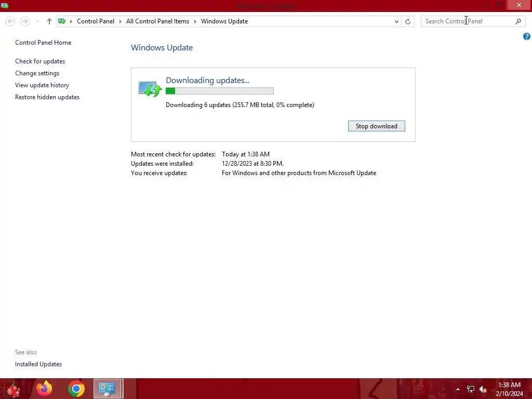Click the 12/28/2023 at 8:30 PM value
This screenshot has width=532, height=399.
click(253, 164)
